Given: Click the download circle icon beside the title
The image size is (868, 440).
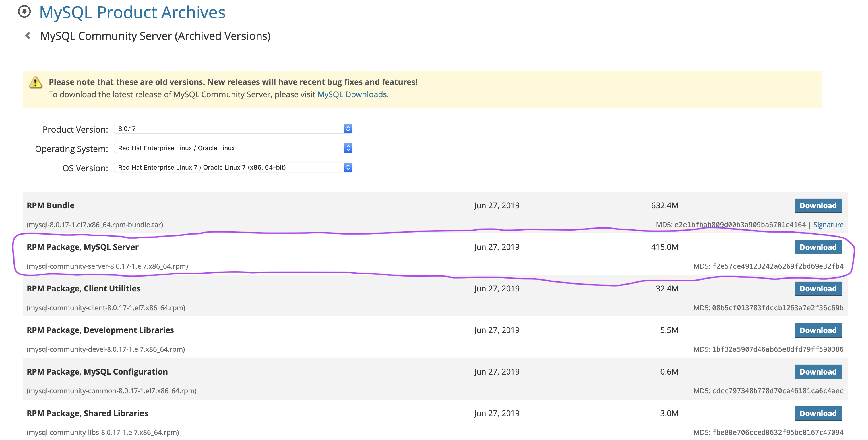Looking at the screenshot, I should click(x=24, y=12).
